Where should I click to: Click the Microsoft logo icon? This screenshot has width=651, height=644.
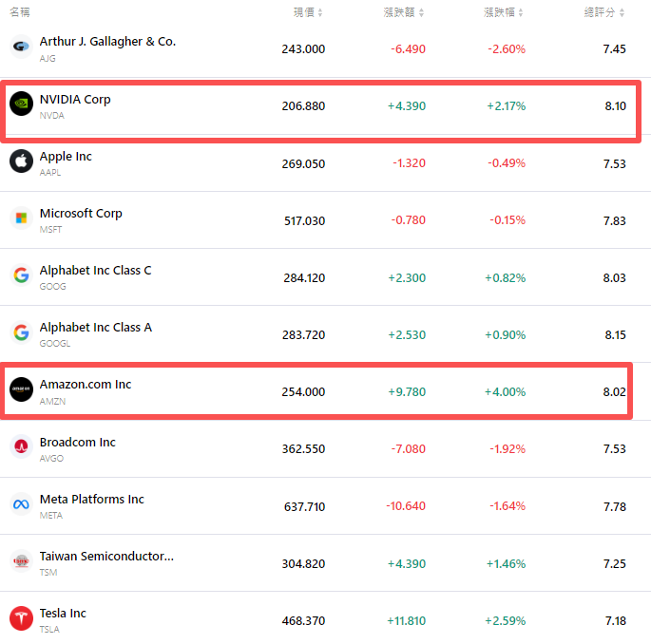coord(21,218)
